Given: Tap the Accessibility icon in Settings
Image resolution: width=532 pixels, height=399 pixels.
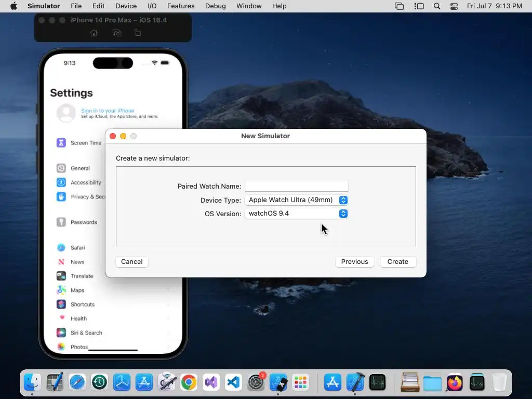Looking at the screenshot, I should pyautogui.click(x=61, y=182).
